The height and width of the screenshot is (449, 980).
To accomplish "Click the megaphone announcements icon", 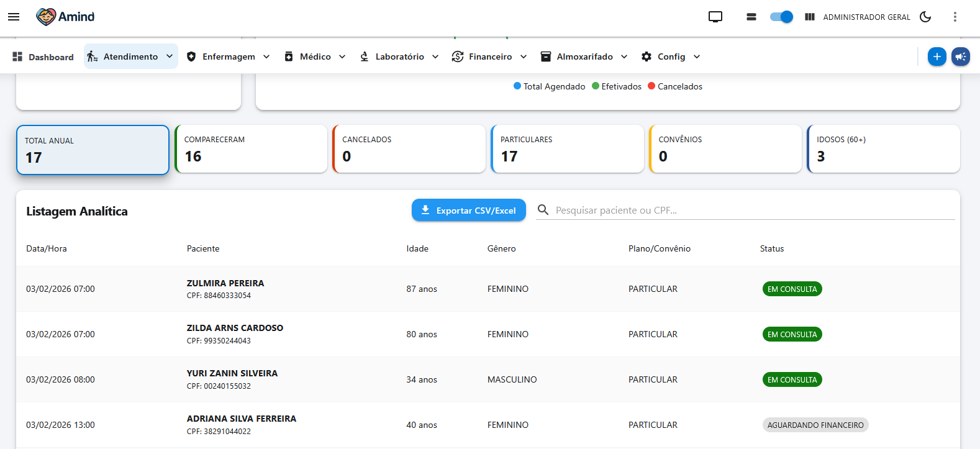I will (960, 57).
